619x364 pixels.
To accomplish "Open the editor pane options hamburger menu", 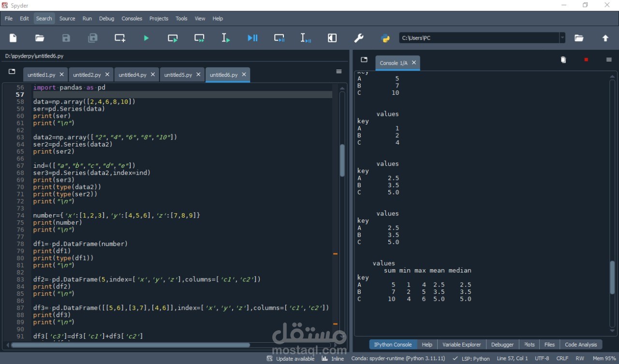I will tap(339, 72).
